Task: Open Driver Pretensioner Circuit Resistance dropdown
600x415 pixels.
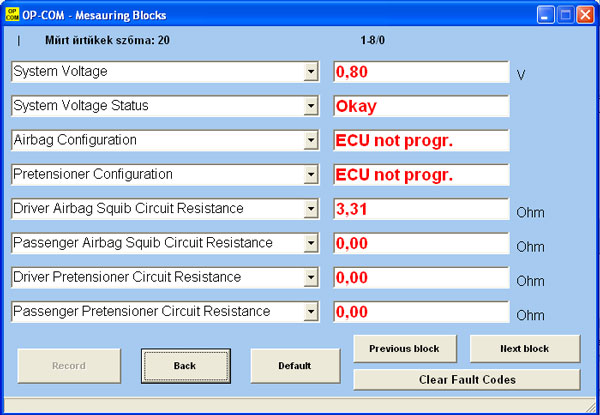Action: (310, 278)
